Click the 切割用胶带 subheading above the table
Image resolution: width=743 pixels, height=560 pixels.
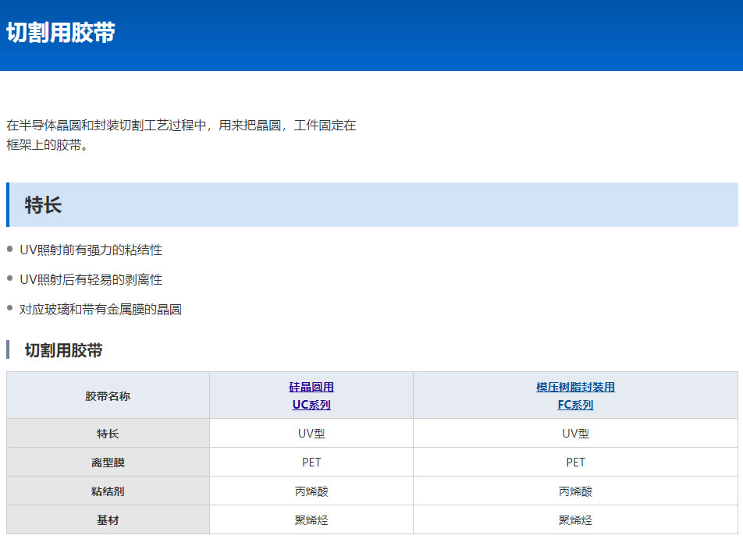63,350
